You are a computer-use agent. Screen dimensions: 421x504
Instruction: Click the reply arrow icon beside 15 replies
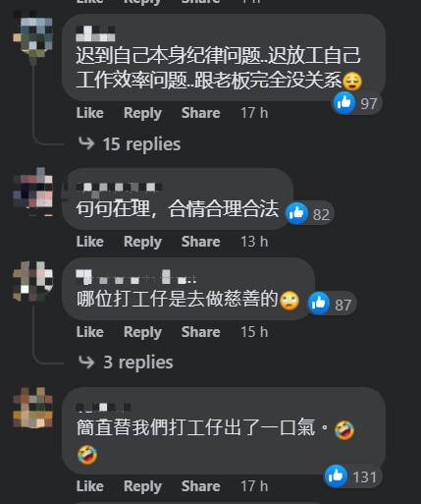click(86, 143)
